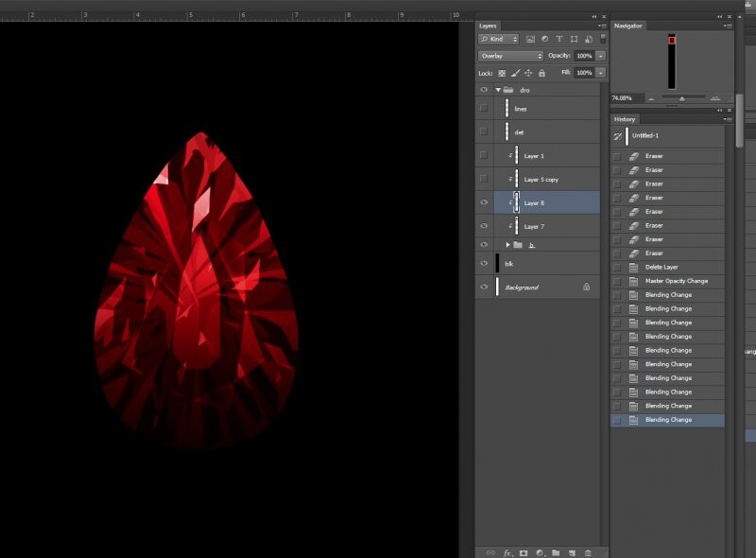The width and height of the screenshot is (756, 558).
Task: Click the lock transparent pixels icon
Action: [x=502, y=73]
